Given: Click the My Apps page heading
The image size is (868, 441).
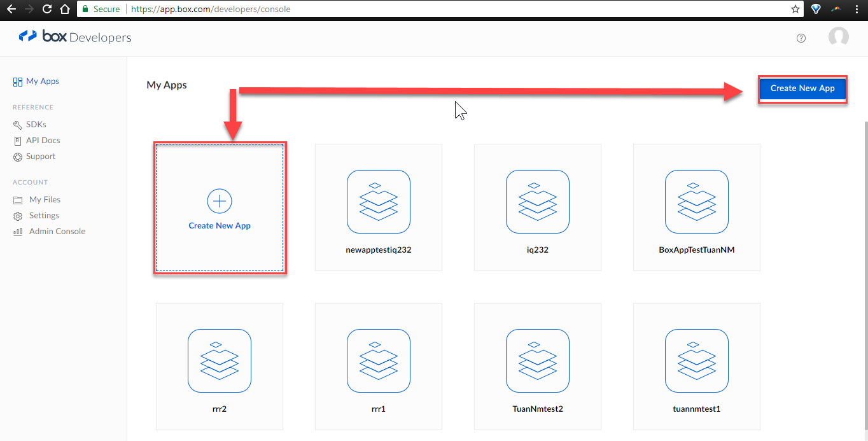Looking at the screenshot, I should coord(167,85).
